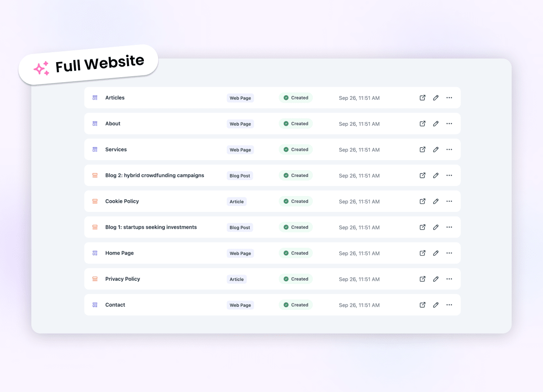The height and width of the screenshot is (392, 543).
Task: Open Cookie Policy in new window
Action: (x=423, y=201)
